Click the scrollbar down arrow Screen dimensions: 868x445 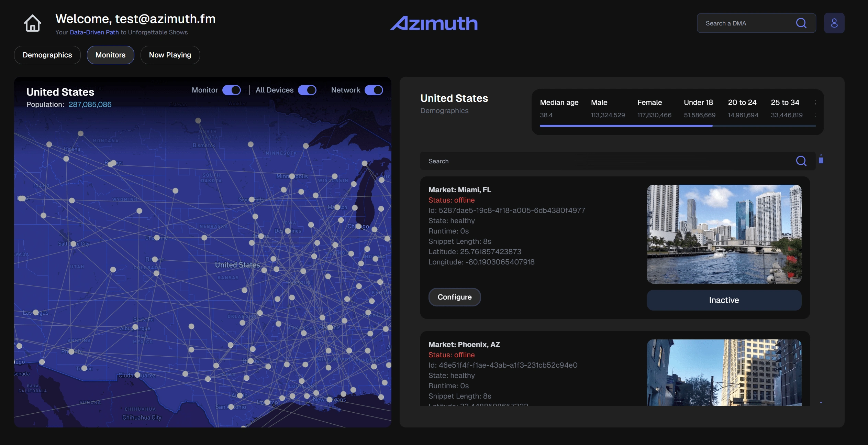click(821, 402)
